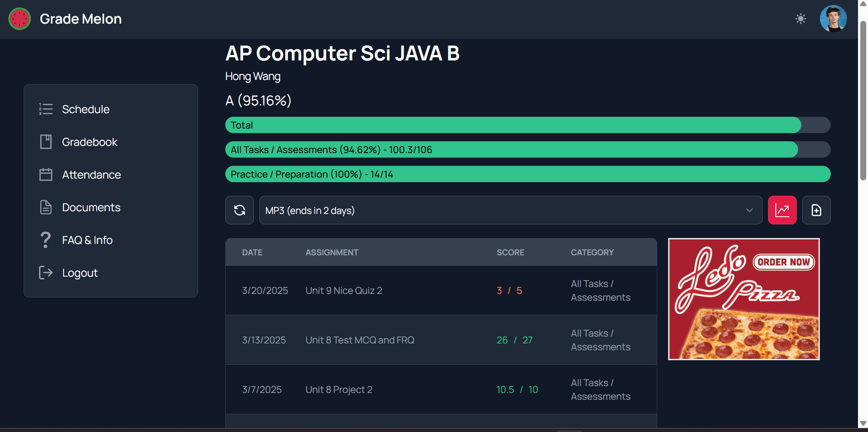Click the page vertical scrollbar thumb

(863, 100)
